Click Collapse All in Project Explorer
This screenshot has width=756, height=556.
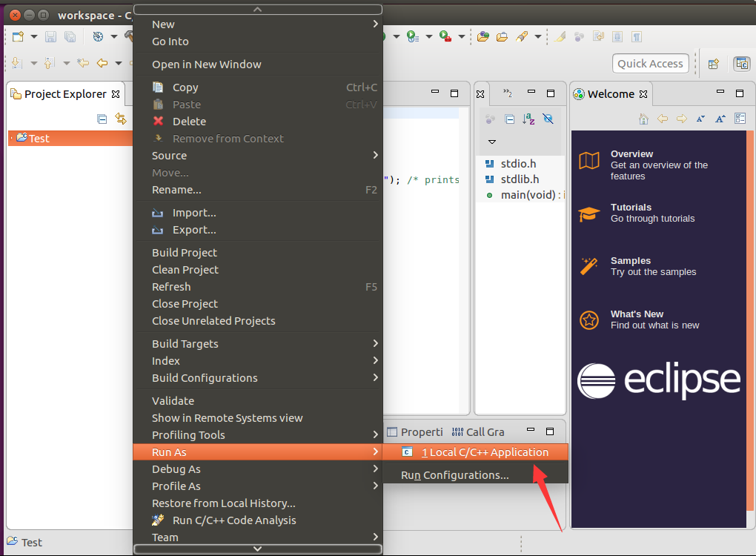point(102,119)
